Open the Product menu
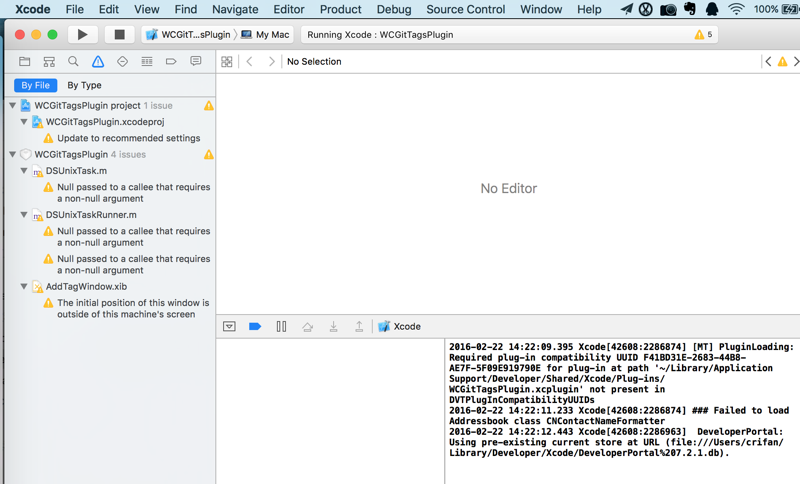The image size is (800, 484). pos(341,9)
